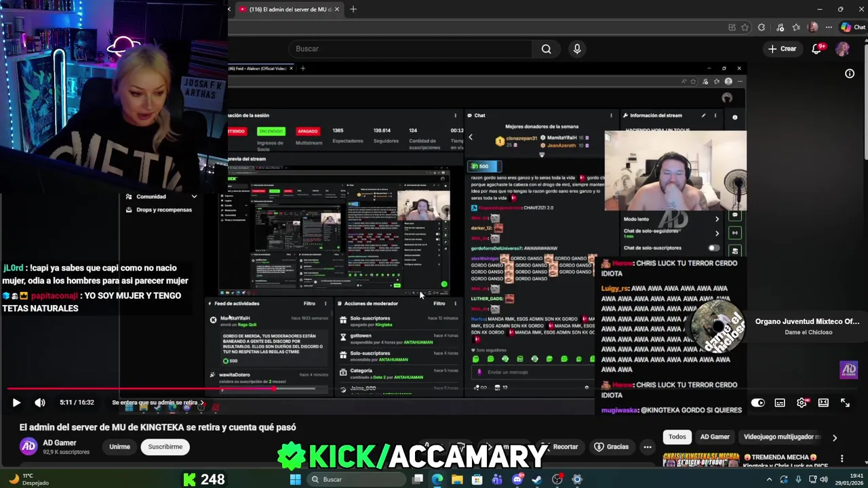The height and width of the screenshot is (488, 868).
Task: Add this page to favorites star
Action: tap(745, 27)
